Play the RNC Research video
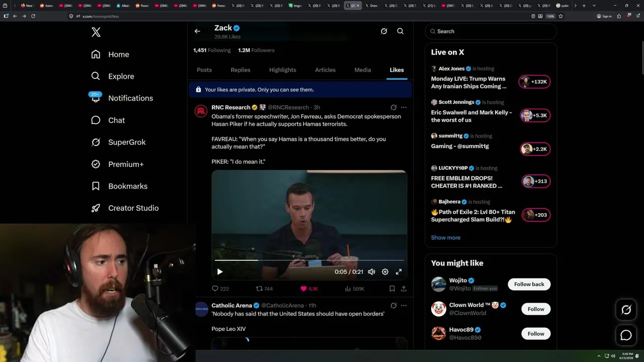 220,272
